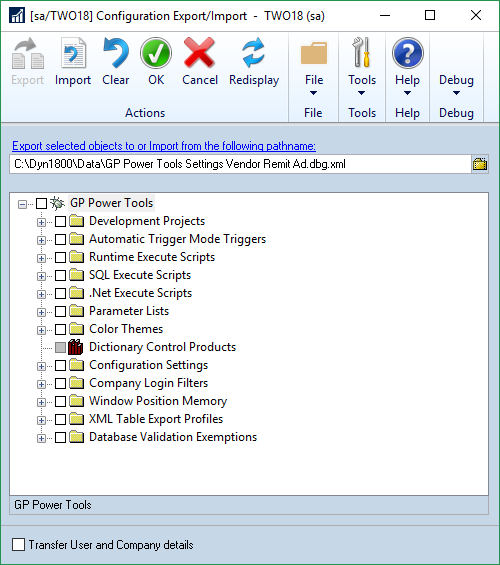
Task: Click the Clear undo-arrow icon
Action: [116, 53]
